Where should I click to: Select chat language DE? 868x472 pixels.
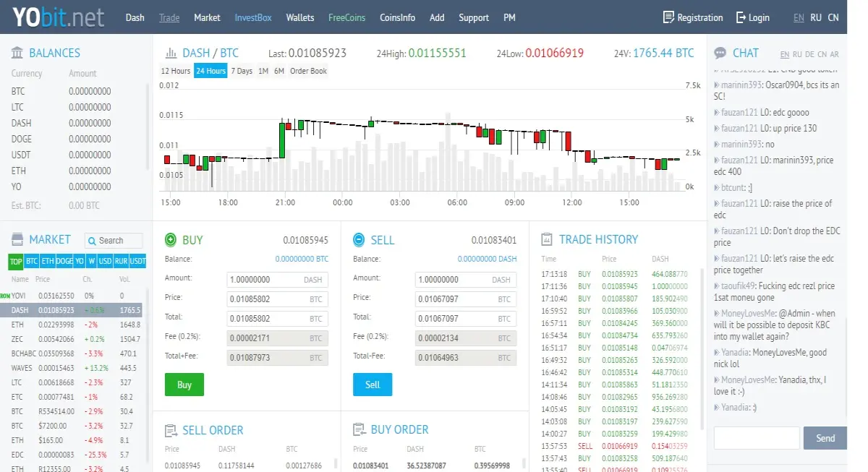[x=808, y=54]
